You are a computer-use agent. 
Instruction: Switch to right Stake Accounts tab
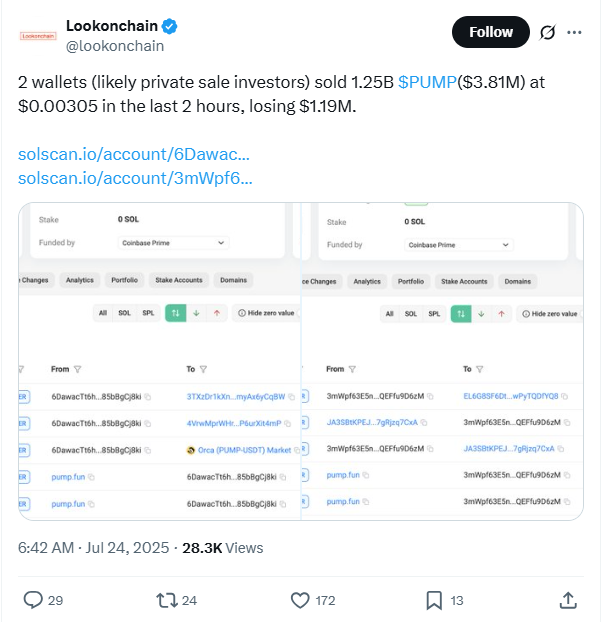coord(464,281)
